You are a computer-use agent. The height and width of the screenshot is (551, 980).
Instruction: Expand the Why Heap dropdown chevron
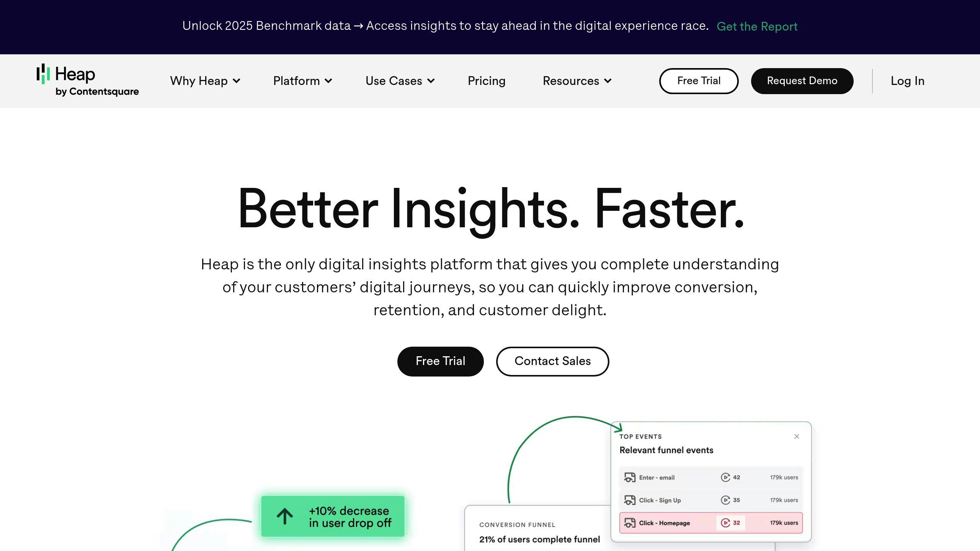tap(237, 81)
